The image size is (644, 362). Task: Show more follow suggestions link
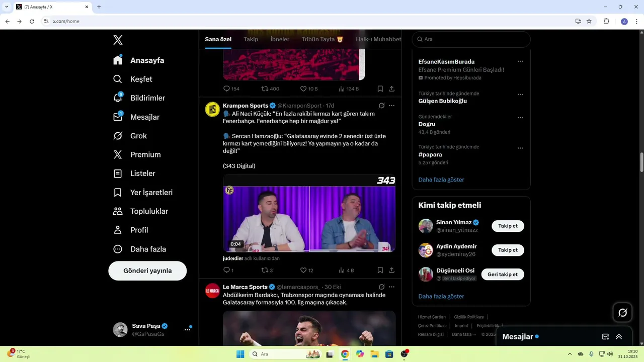click(x=441, y=296)
